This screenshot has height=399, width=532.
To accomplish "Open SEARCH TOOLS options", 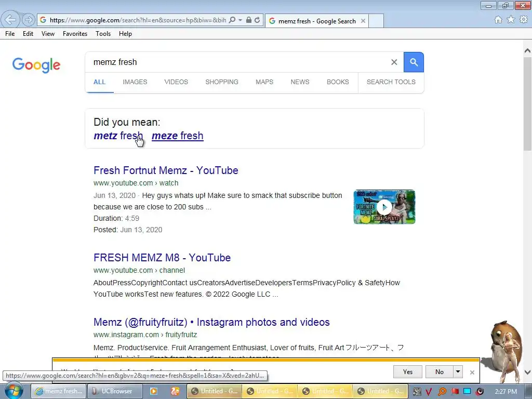I will (391, 82).
